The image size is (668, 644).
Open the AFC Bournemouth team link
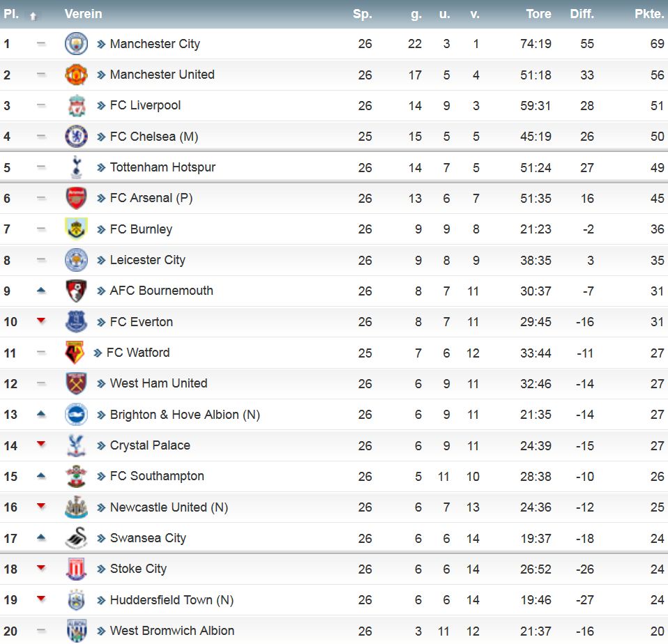click(162, 291)
